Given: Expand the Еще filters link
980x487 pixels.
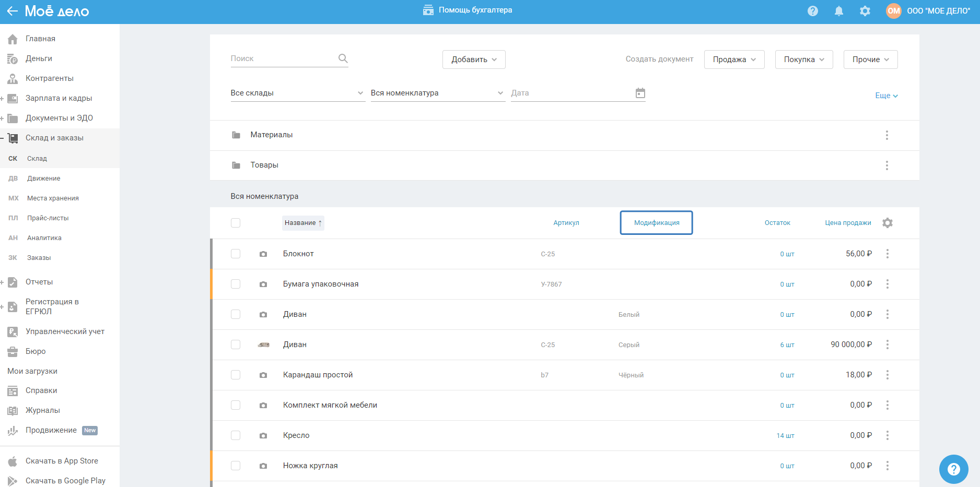Looking at the screenshot, I should (x=886, y=96).
